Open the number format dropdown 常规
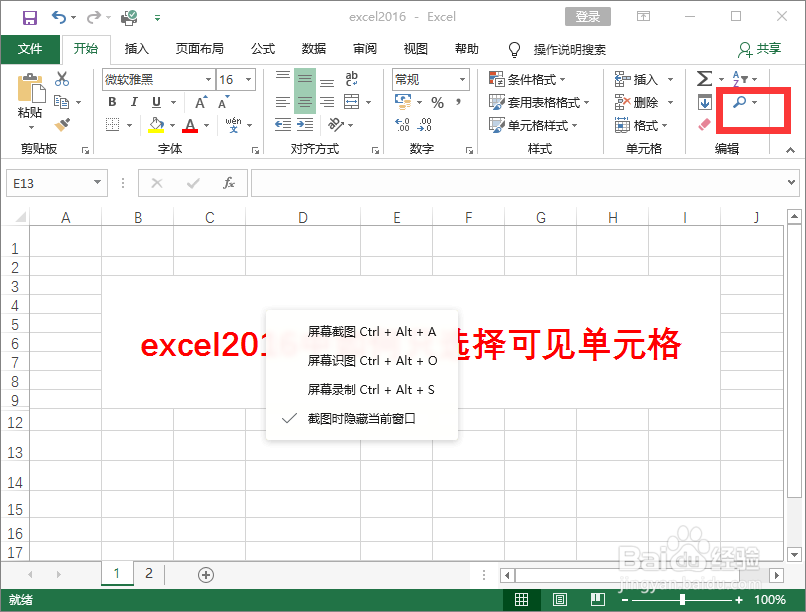Screen dimensions: 806x612 462,80
